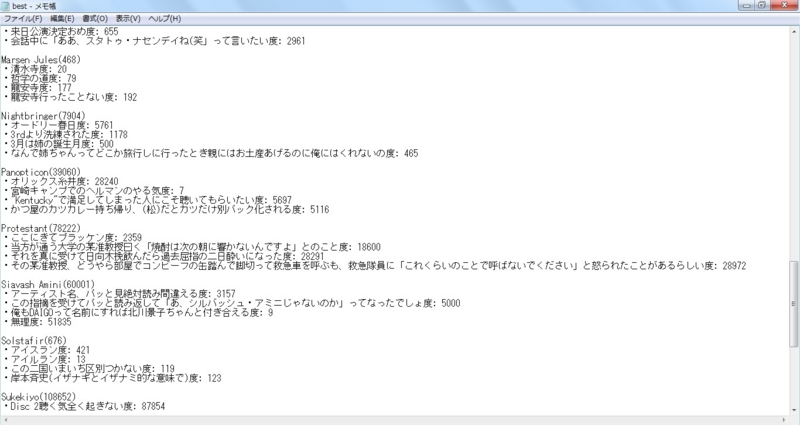Click the heading Nightbringer(7904)
The height and width of the screenshot is (425, 800).
43,116
